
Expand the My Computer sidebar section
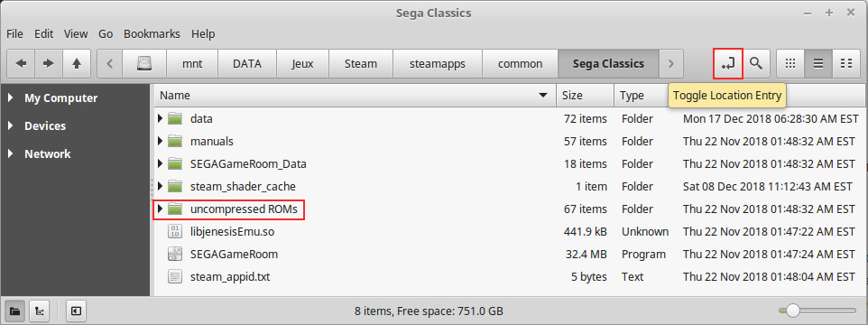click(x=11, y=98)
